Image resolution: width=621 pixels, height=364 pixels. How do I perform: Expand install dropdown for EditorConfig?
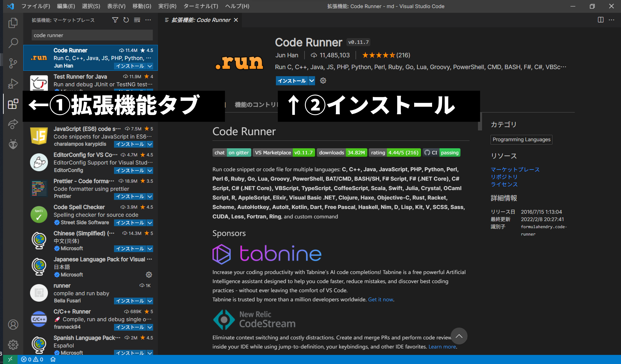[150, 171]
